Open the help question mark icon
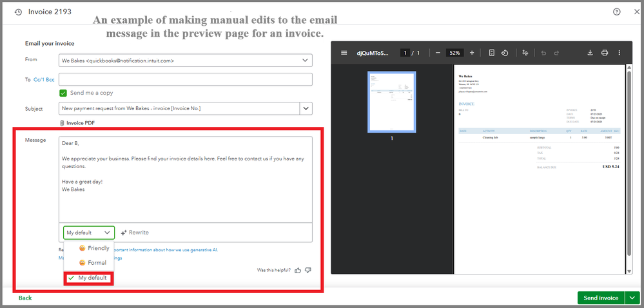 616,12
